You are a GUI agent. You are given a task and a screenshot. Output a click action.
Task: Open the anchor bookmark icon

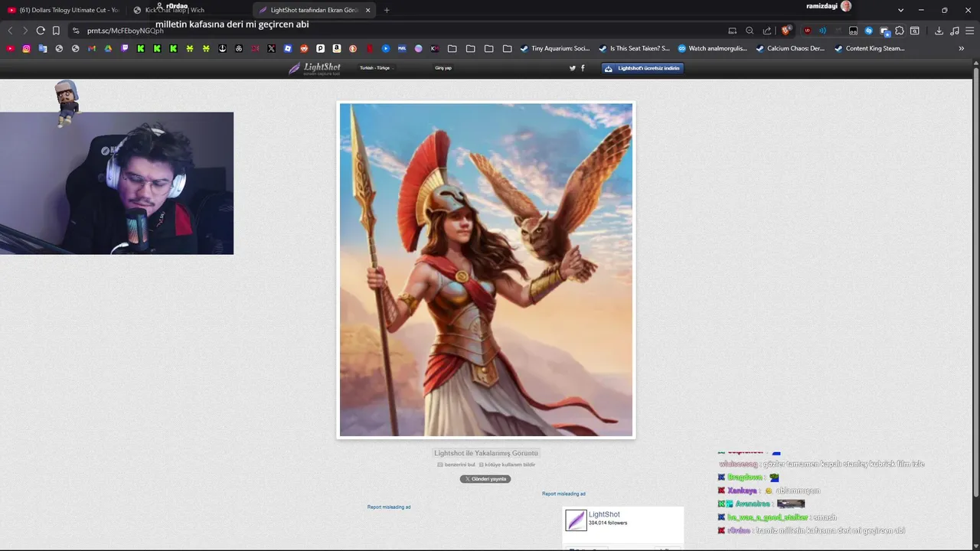223,48
